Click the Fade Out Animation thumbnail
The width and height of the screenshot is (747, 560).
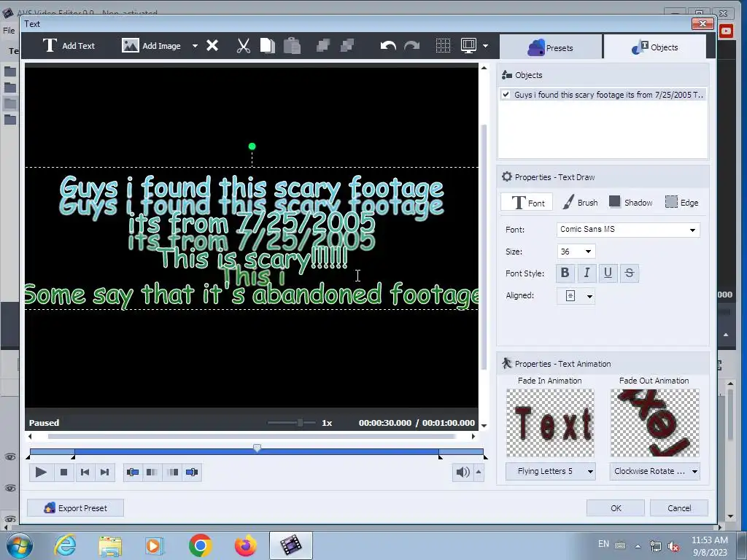(654, 423)
